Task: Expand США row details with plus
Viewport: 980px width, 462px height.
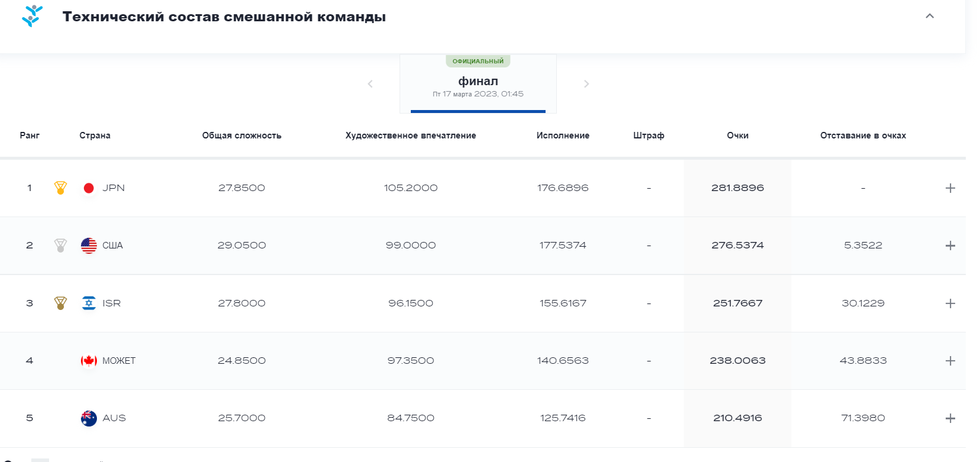Action: (x=950, y=245)
